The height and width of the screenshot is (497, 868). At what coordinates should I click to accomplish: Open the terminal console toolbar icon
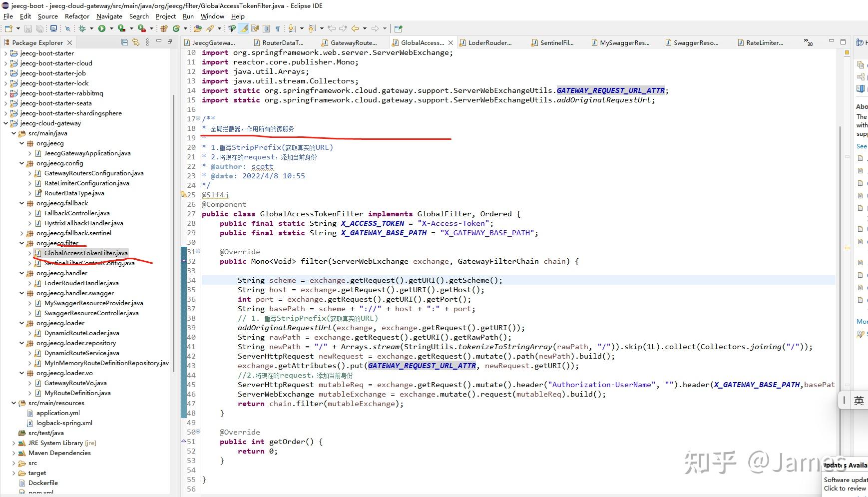click(53, 28)
